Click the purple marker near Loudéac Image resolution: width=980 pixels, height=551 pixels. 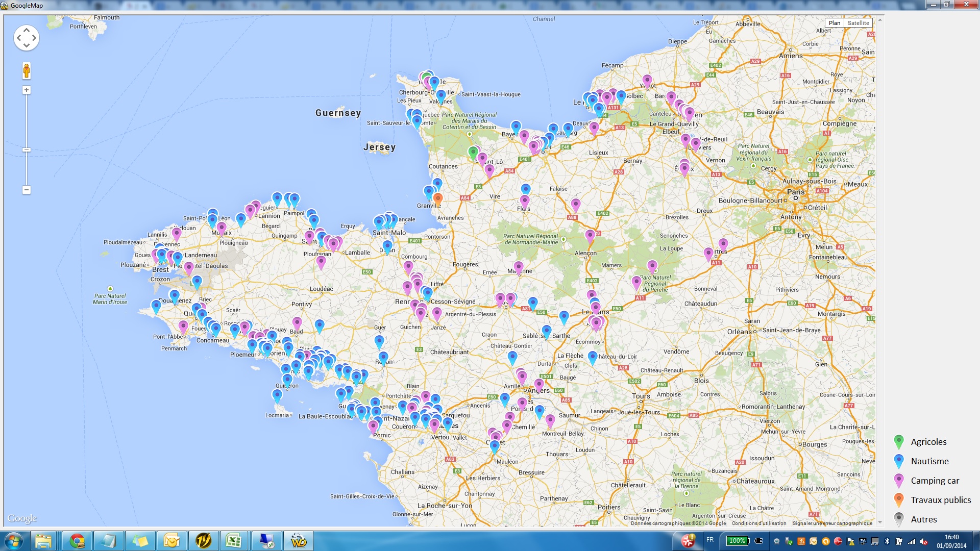point(321,263)
